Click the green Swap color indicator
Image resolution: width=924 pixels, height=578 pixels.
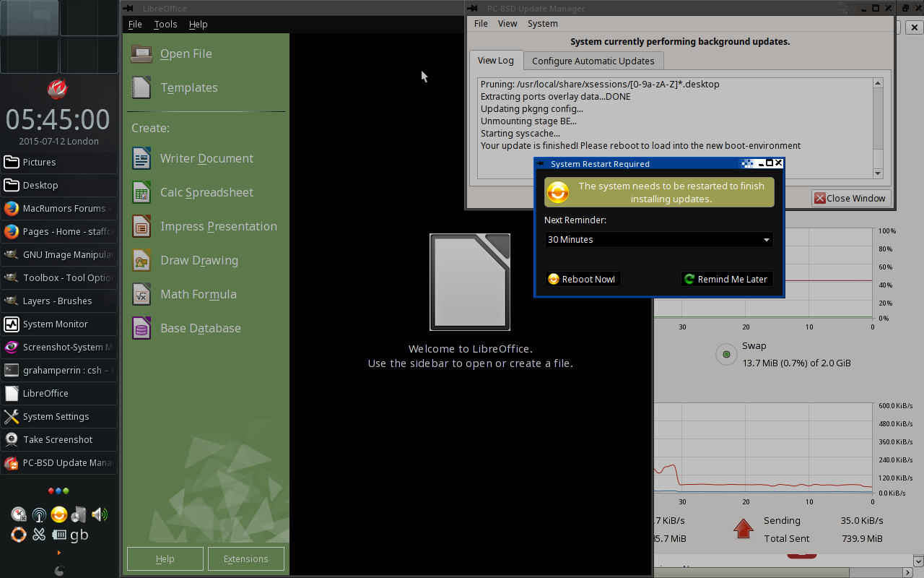(x=725, y=354)
